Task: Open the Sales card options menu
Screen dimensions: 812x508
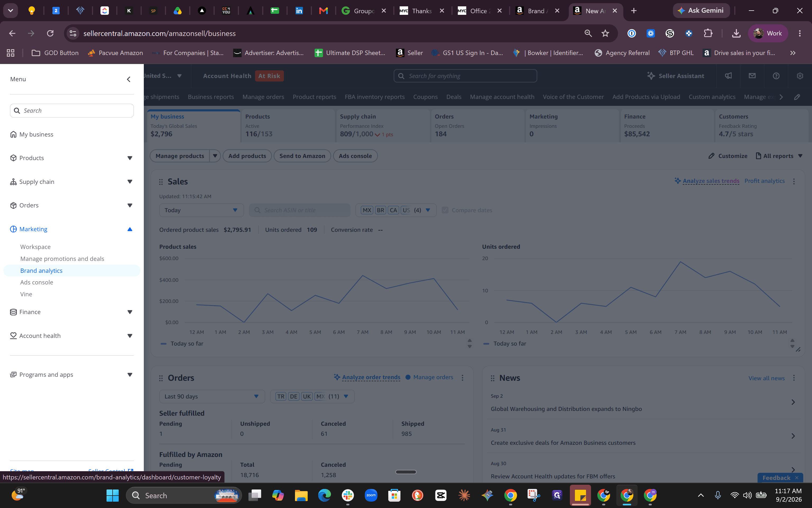Action: [794, 182]
